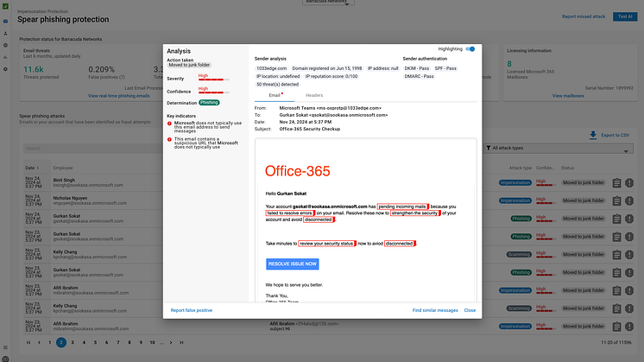Open the Barracuda Networks account dropdown
Viewport: 644px width, 362px height.
[x=328, y=2]
